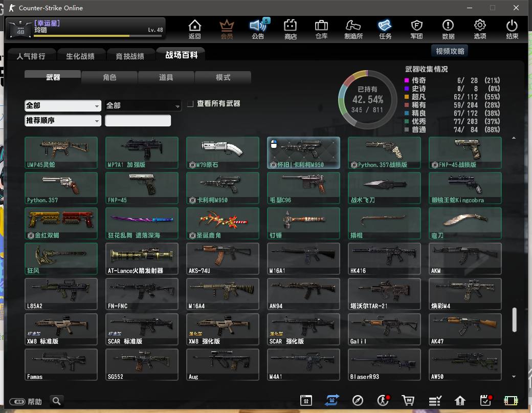Open the shopping cart M icon
532x413 pixels.
408,400
